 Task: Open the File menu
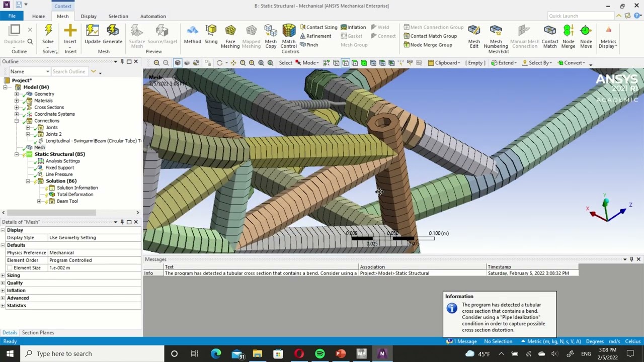[12, 16]
